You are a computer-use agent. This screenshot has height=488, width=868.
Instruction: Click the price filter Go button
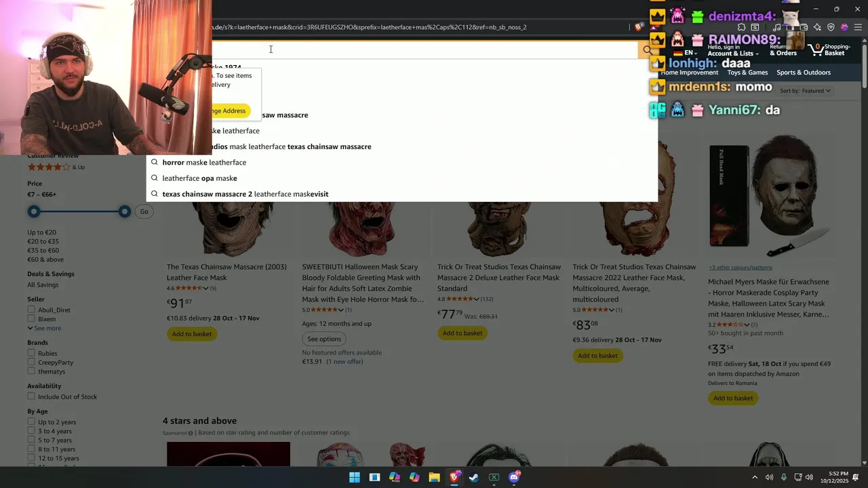tap(144, 211)
